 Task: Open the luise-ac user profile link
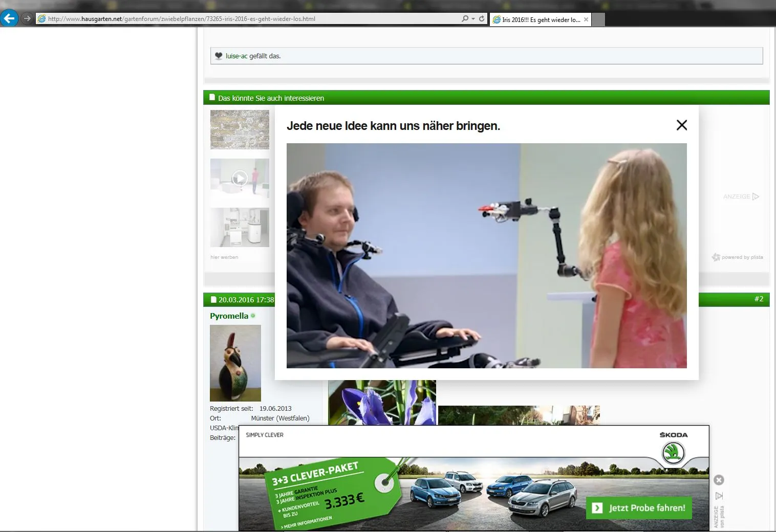click(236, 56)
